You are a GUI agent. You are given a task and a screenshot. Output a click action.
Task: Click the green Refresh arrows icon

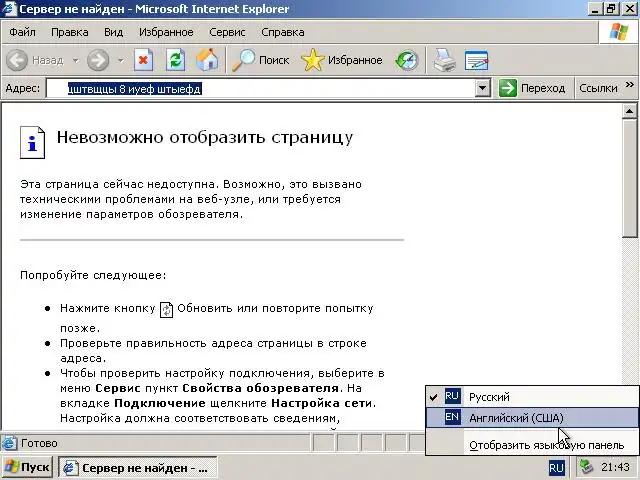click(x=176, y=60)
